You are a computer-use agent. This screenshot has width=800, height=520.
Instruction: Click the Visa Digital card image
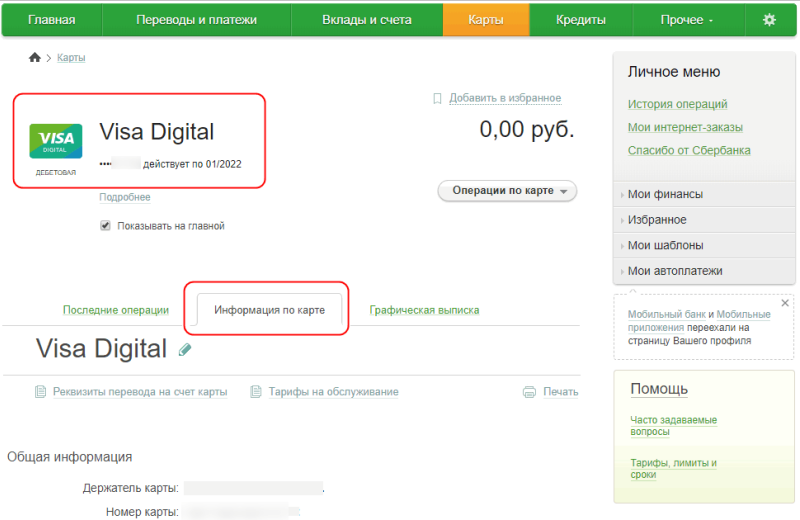[56, 142]
